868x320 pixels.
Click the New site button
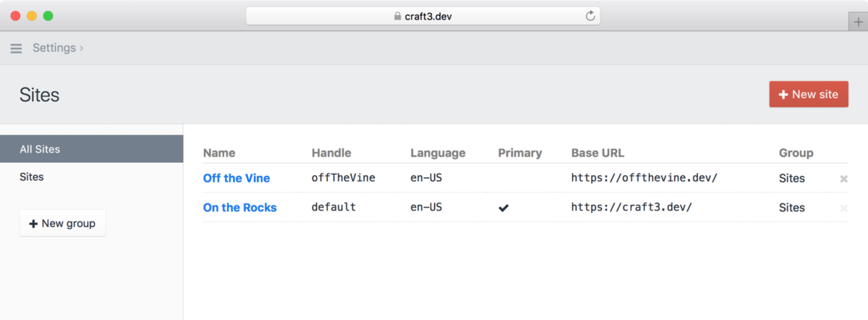(809, 94)
